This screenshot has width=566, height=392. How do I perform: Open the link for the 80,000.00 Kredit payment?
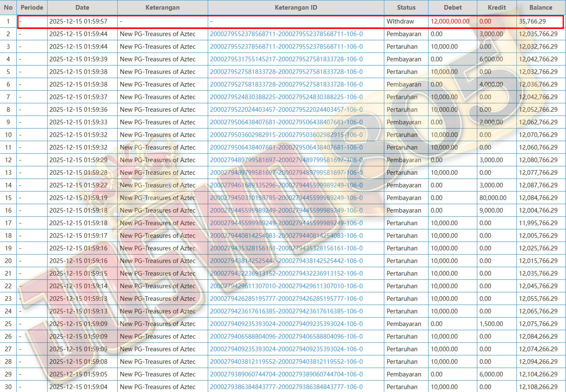(286, 198)
